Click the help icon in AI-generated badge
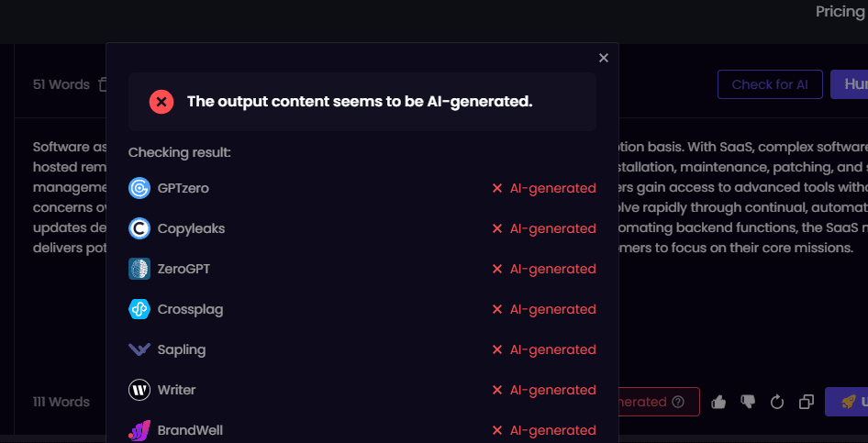The width and height of the screenshot is (868, 443). coord(677,402)
